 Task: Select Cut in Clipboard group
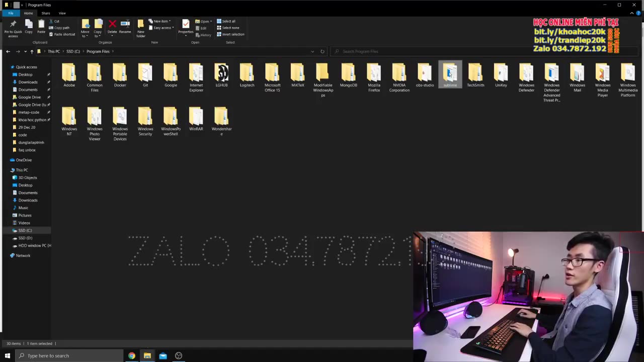coord(54,21)
